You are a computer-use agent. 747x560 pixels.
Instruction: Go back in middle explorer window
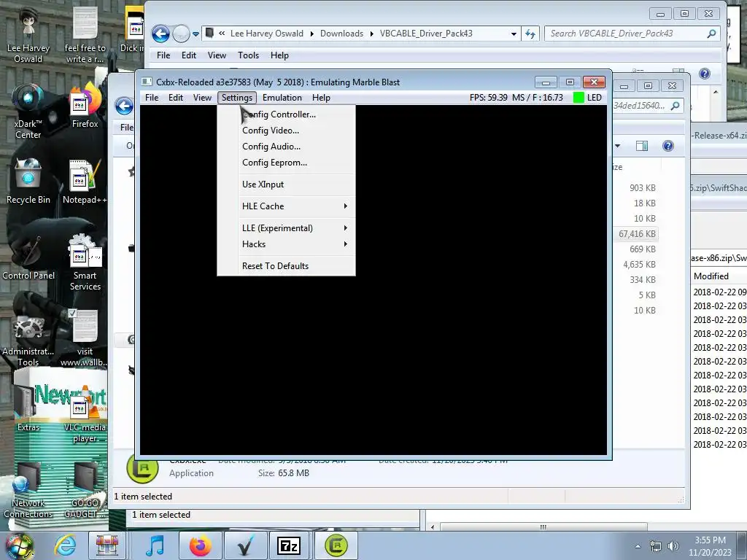124,106
